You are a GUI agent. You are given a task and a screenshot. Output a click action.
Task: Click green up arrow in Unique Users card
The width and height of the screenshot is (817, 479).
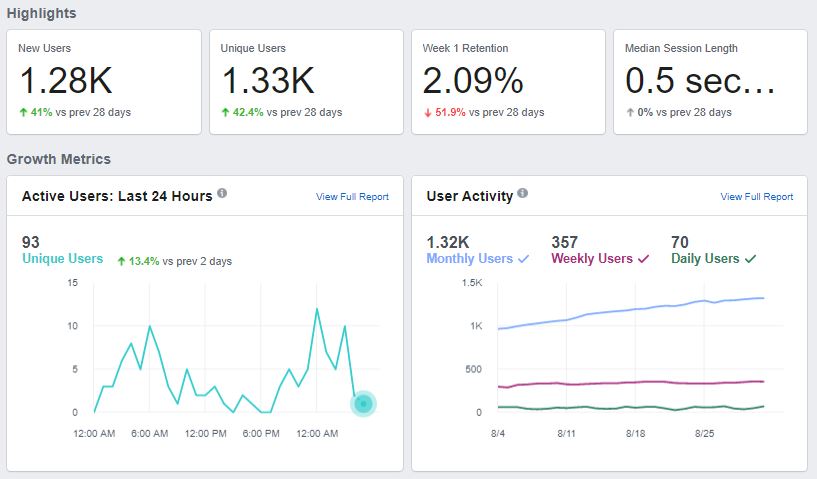point(226,112)
